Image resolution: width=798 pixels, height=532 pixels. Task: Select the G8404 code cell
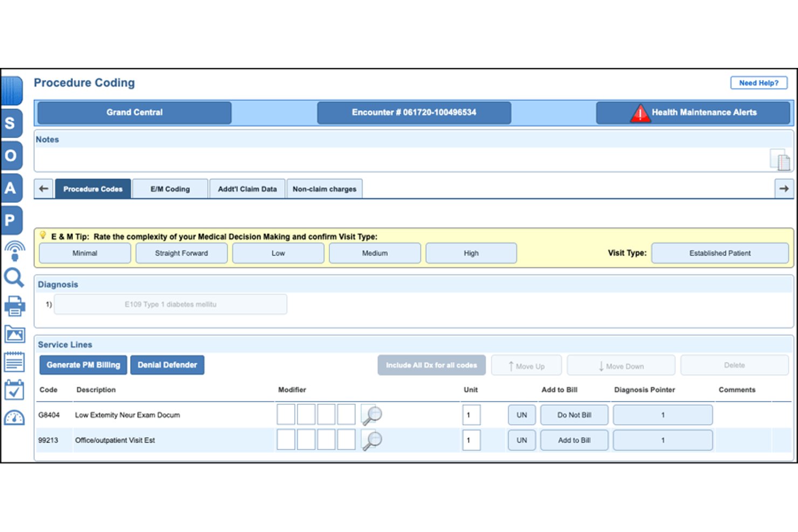pos(49,415)
